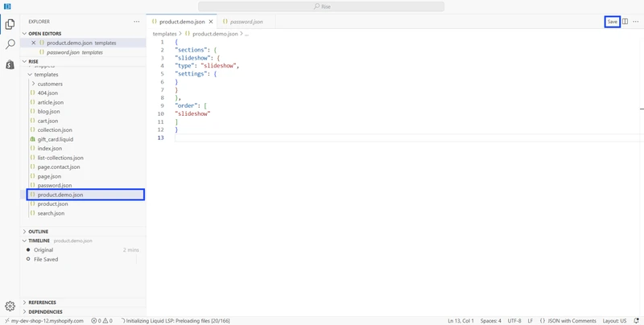This screenshot has width=644, height=325.
Task: Close the product.demo.json tab
Action: pos(211,22)
